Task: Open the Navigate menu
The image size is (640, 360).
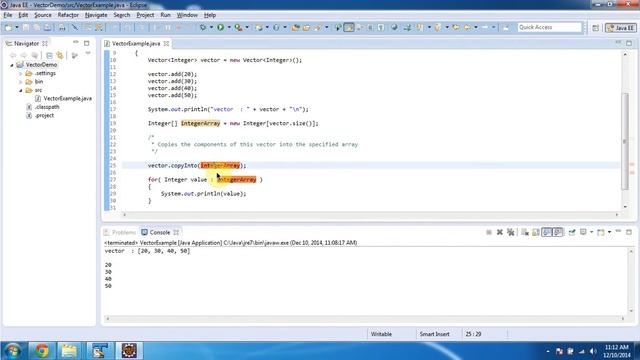Action: [96, 15]
